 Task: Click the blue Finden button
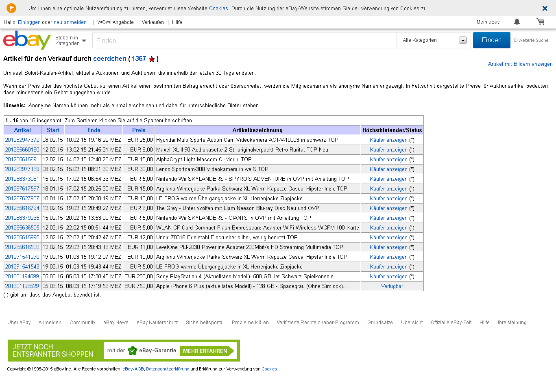click(491, 40)
